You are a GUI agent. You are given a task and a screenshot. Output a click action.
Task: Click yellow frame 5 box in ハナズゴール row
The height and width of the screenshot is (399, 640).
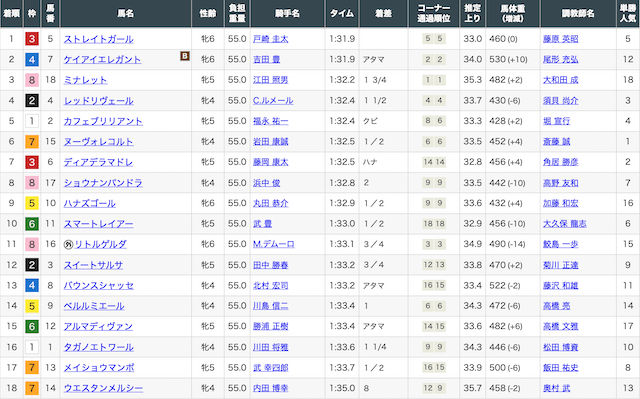tap(32, 203)
